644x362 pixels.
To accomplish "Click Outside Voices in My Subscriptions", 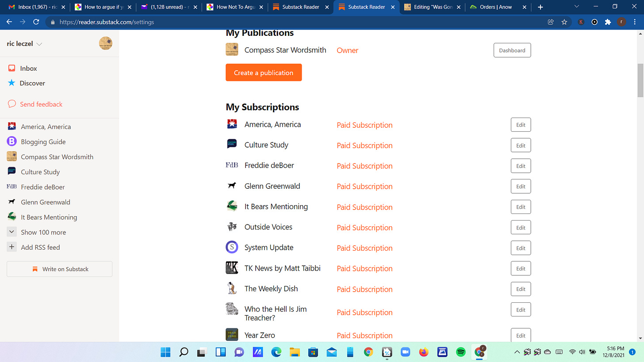I will (x=268, y=227).
